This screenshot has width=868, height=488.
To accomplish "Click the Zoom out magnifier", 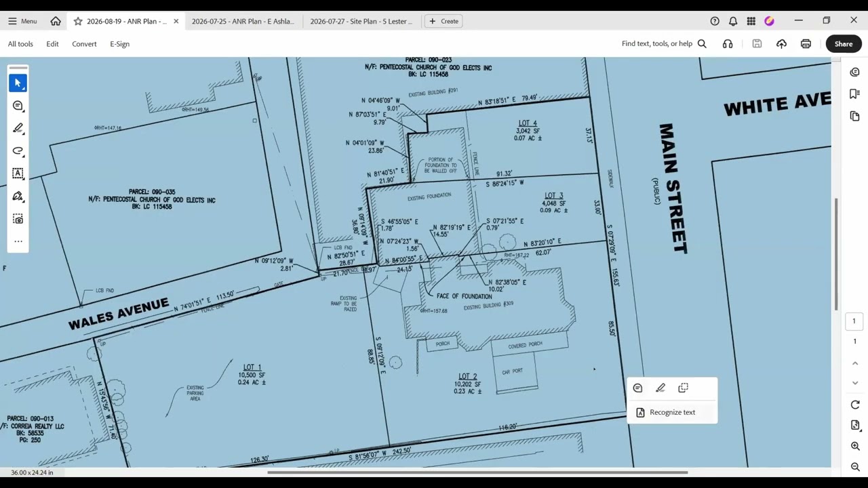I will coord(854,467).
